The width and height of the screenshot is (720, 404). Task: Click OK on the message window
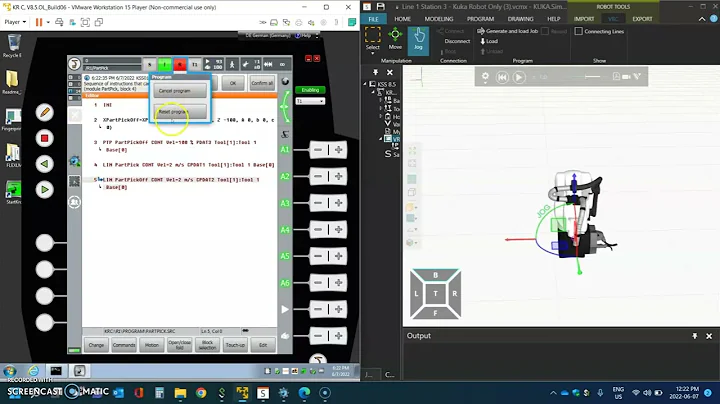(233, 83)
